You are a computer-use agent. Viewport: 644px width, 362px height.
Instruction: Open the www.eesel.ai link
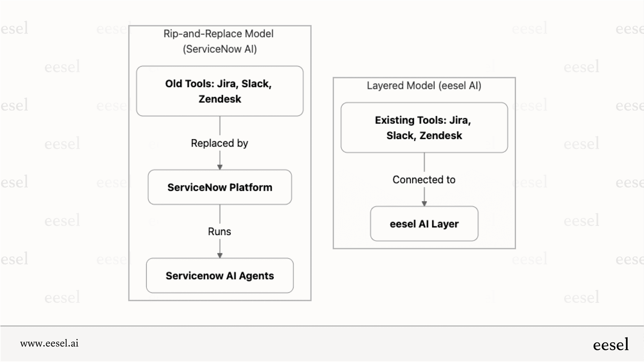(49, 344)
